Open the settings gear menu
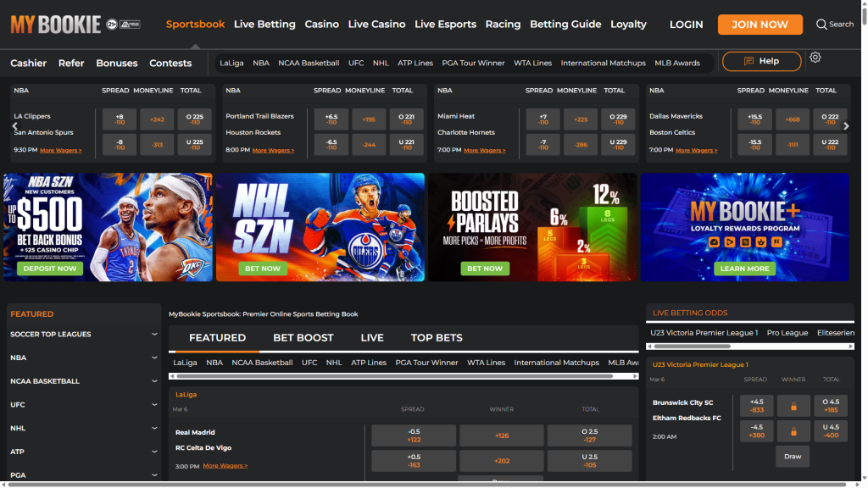Viewport: 868px width, 488px height. tap(815, 57)
